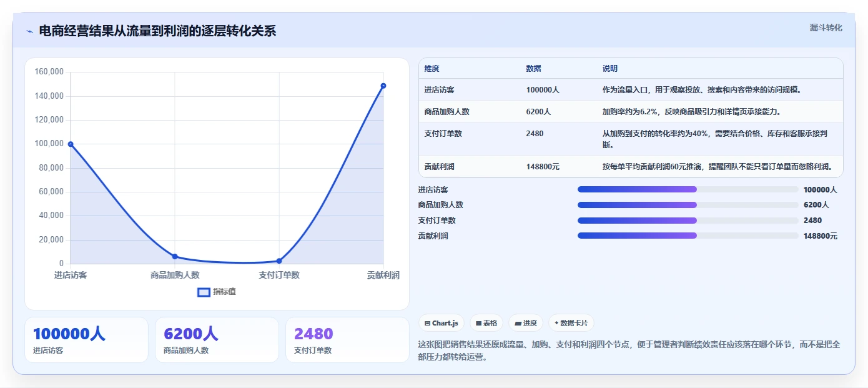Image resolution: width=868 pixels, height=388 pixels.
Task: Click the 漏斗转化 tag in the header
Action: pyautogui.click(x=826, y=27)
